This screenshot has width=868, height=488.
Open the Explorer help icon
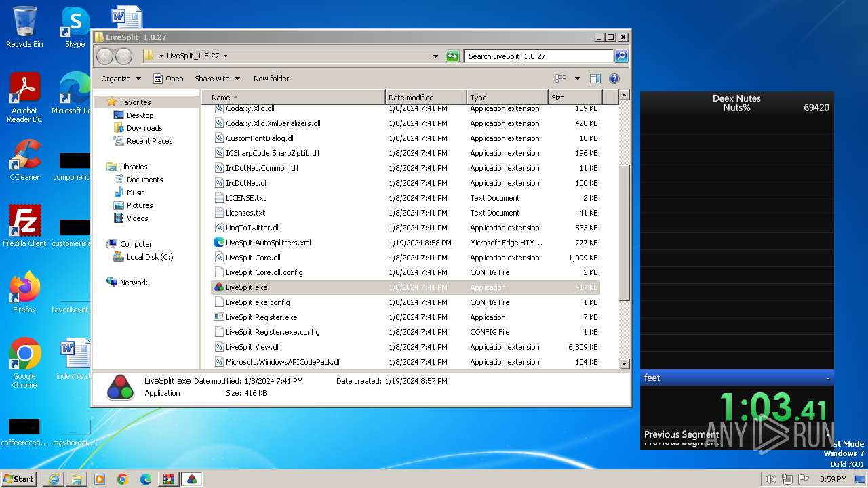pos(614,79)
